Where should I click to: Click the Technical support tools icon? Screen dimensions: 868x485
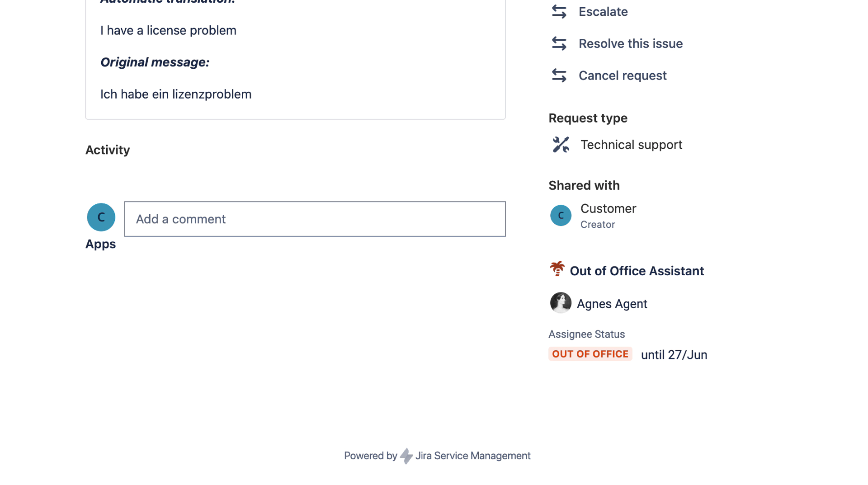tap(561, 145)
